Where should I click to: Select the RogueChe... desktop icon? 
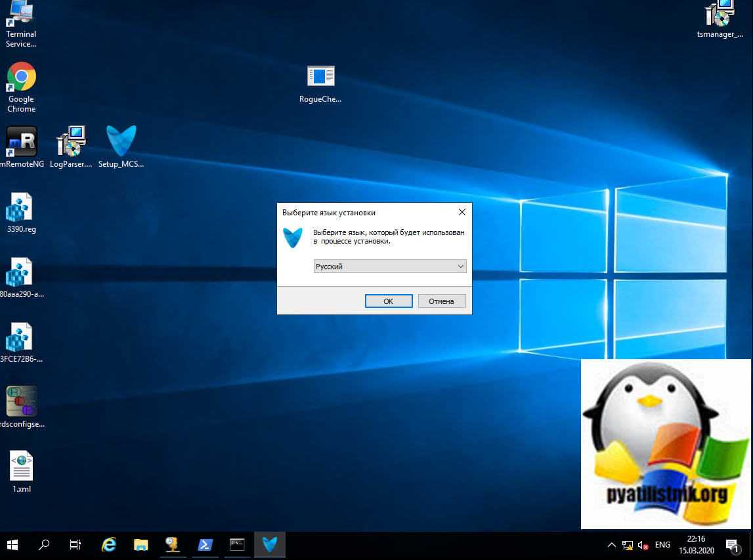coord(320,77)
